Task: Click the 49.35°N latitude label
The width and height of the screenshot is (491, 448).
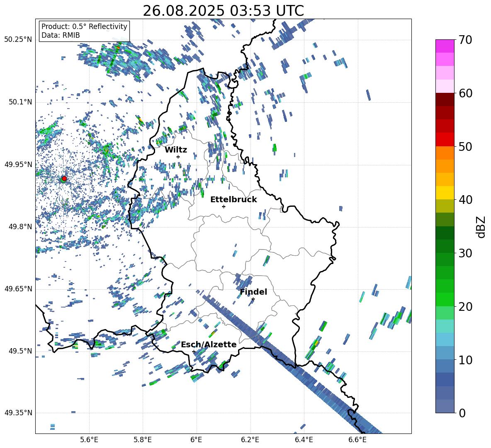Action: point(18,413)
